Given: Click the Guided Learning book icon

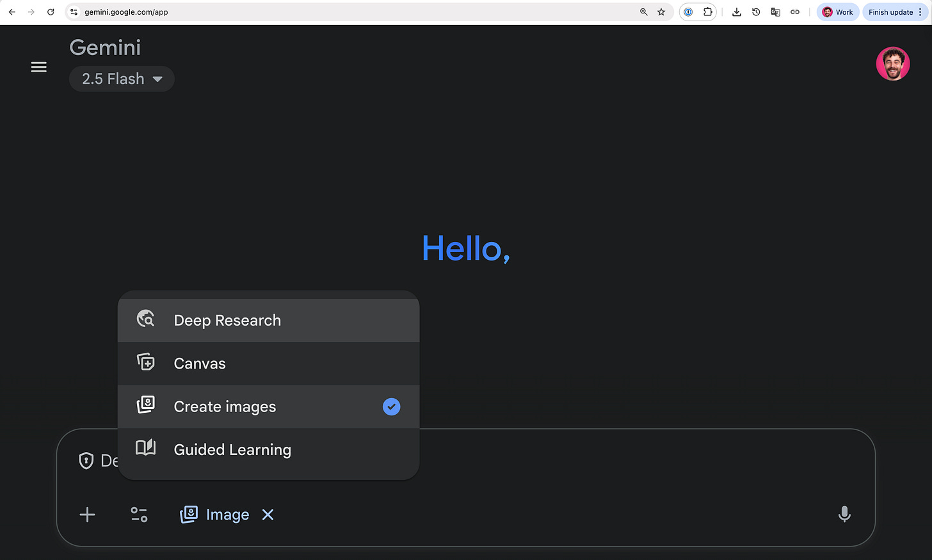Looking at the screenshot, I should coord(146,447).
